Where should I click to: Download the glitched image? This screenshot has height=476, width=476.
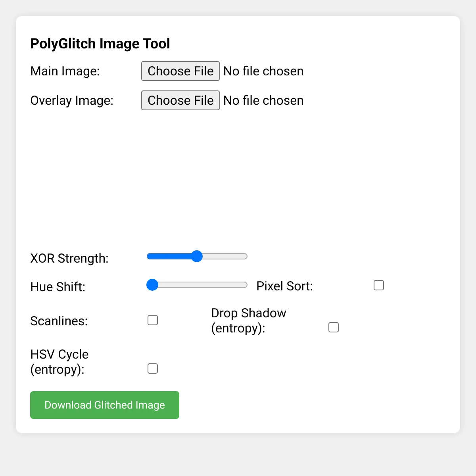click(105, 405)
